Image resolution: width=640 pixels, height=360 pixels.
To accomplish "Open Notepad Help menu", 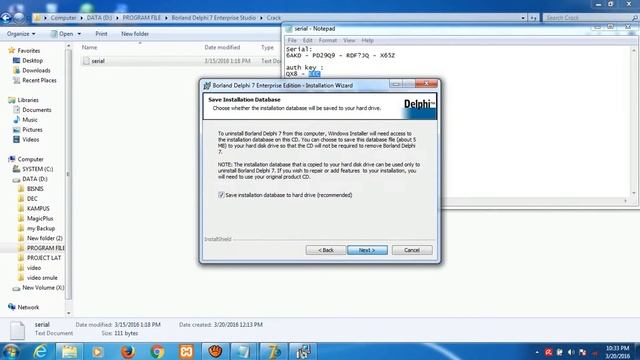I will click(367, 40).
